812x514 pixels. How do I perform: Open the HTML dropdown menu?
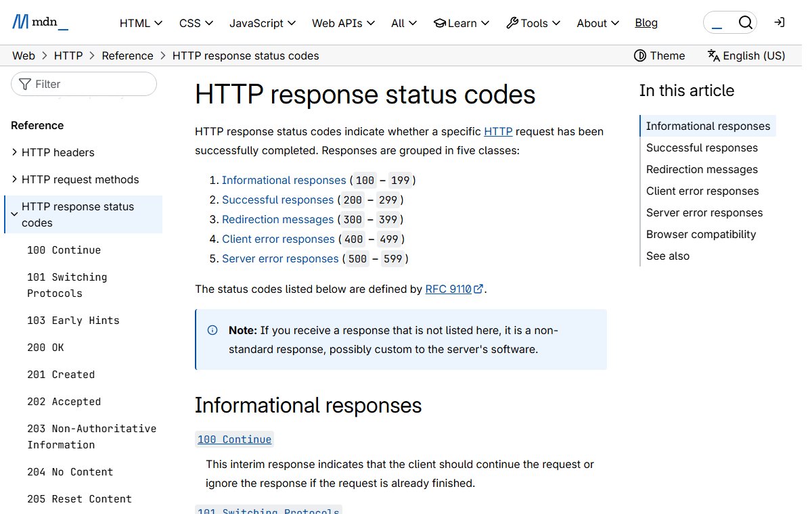click(x=141, y=23)
